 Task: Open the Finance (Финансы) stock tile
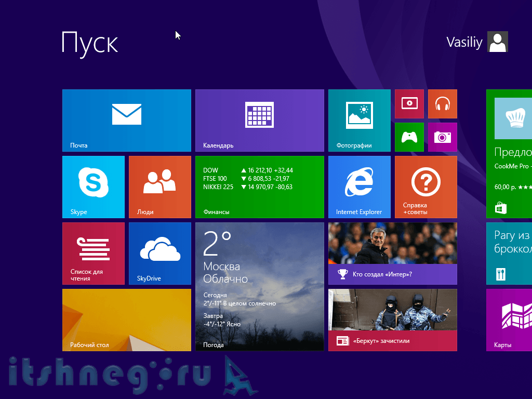click(259, 187)
